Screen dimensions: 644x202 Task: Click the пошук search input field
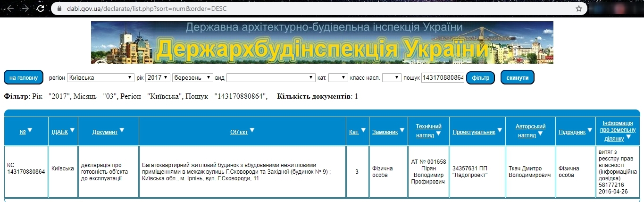tap(443, 77)
